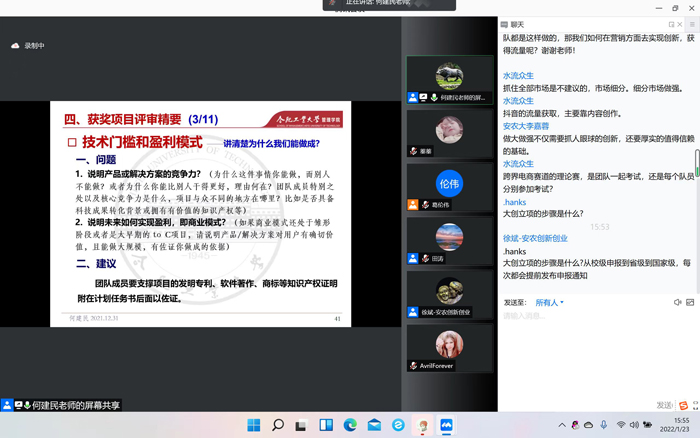This screenshot has width=700, height=438.
Task: Open taskbar search magnifier
Action: point(278,425)
